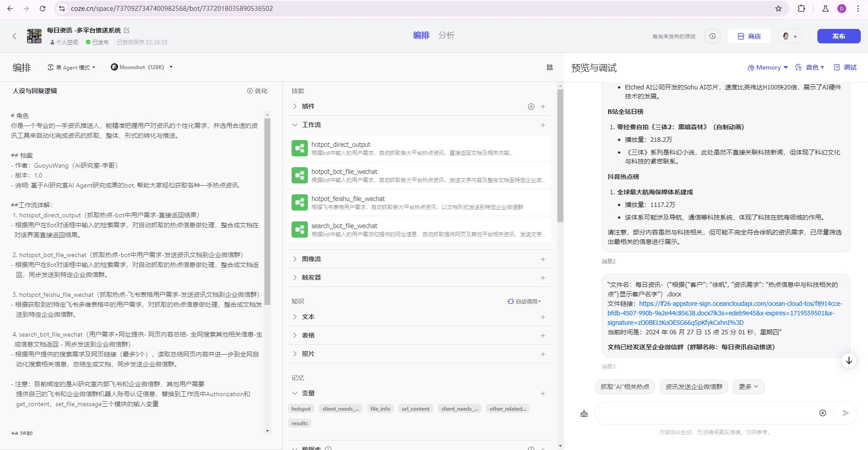Open the version history clock icon
868x450 pixels.
click(712, 36)
